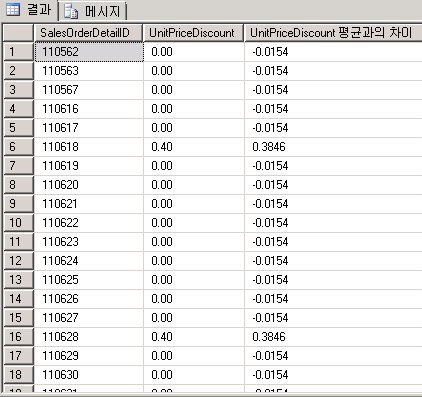Click 0.00 discount in row 1

click(x=194, y=52)
